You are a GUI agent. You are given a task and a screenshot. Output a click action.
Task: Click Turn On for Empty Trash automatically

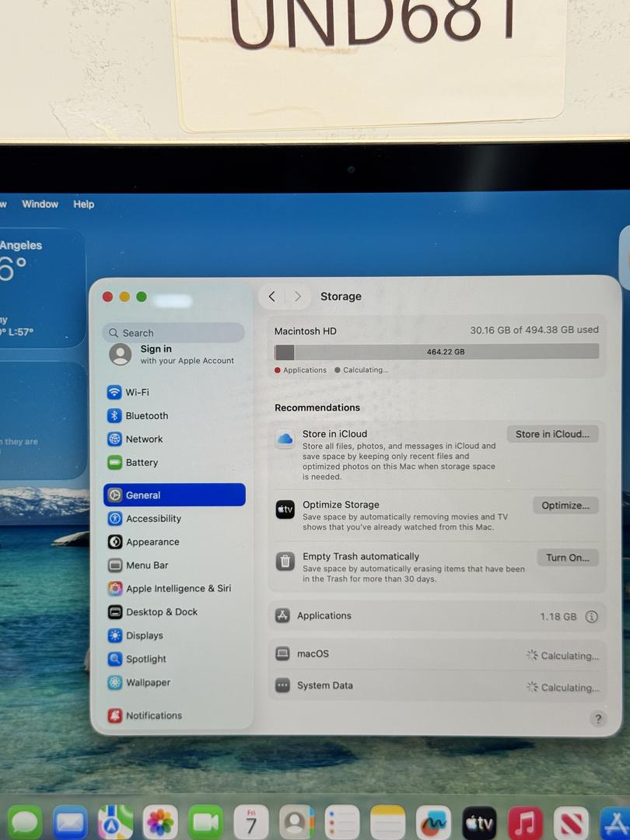tap(567, 558)
